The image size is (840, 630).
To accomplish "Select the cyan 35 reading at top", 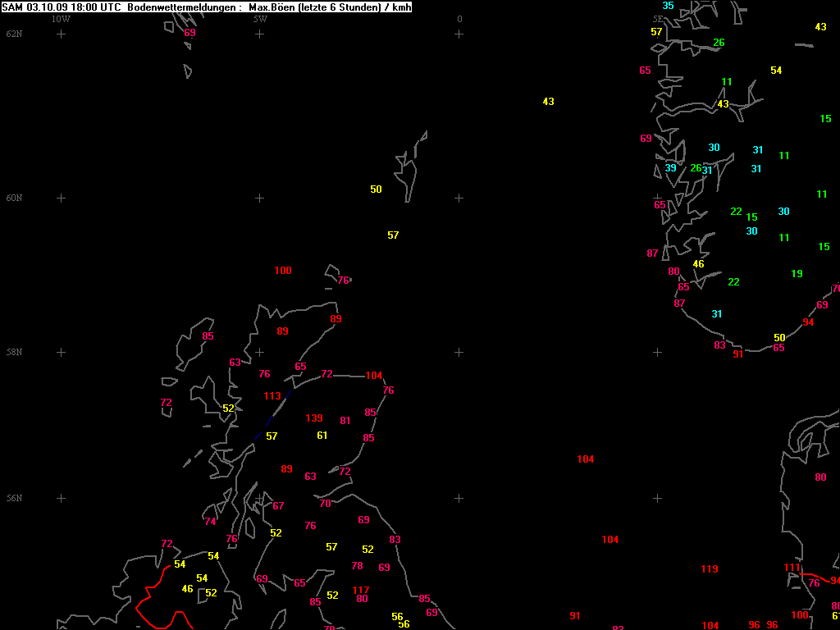I will (669, 6).
